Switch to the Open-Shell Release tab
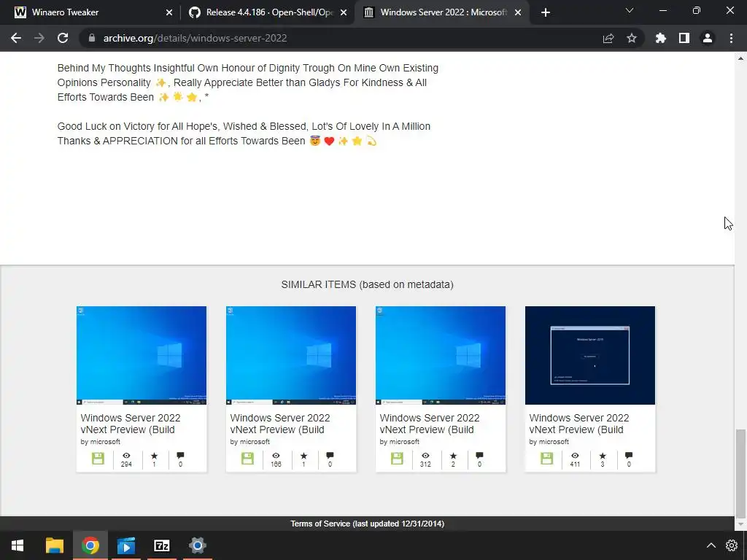This screenshot has width=747, height=560. click(x=267, y=12)
